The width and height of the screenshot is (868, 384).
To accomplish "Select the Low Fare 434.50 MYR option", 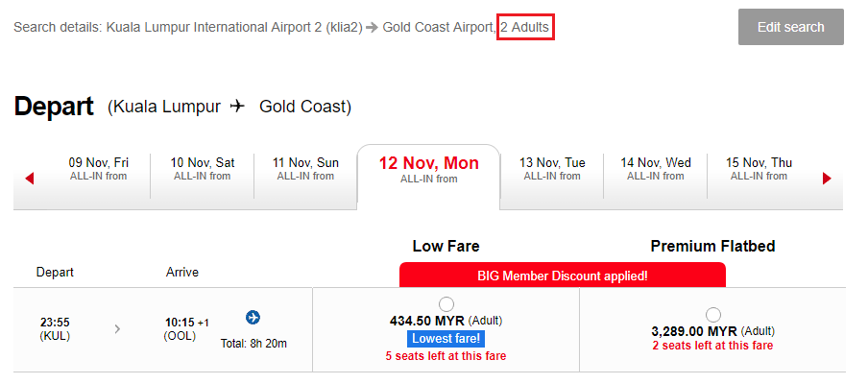I will point(446,304).
